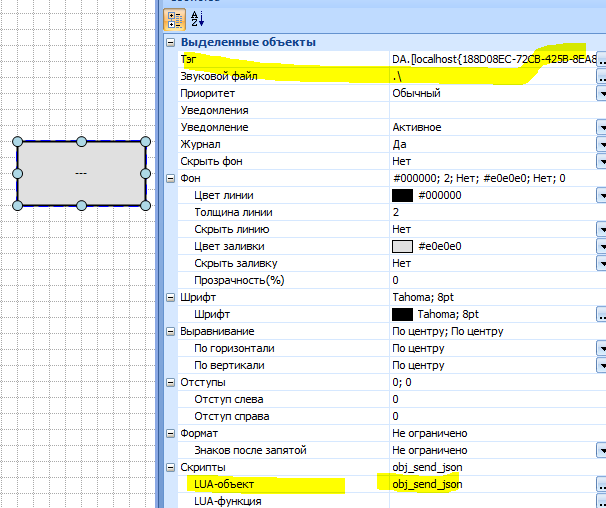
Task: Open the LUA-объект browse ellipsis button
Action: (602, 484)
